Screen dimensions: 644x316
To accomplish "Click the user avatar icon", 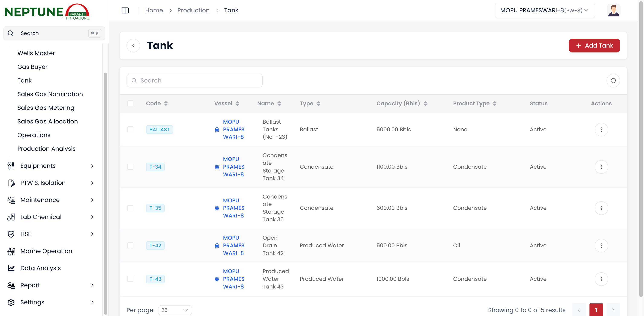I will [614, 10].
